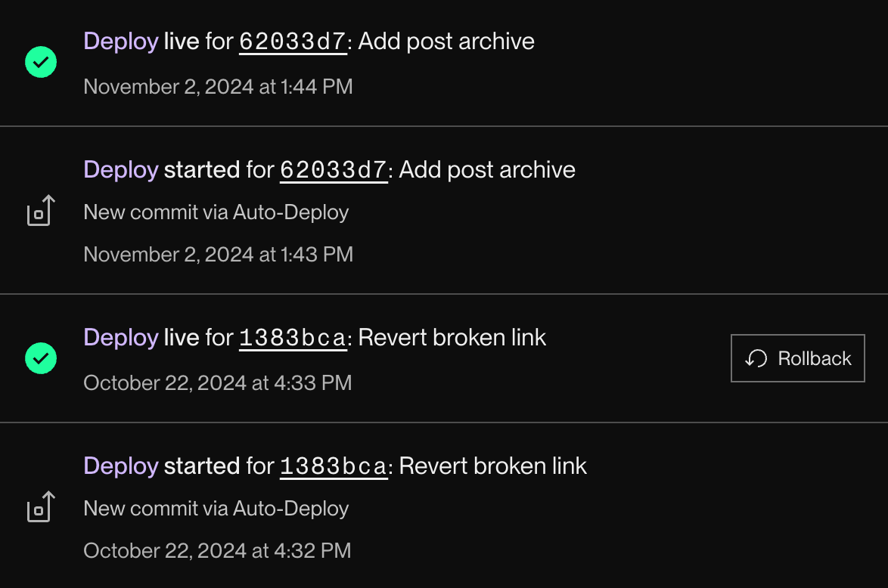Click Deploy on the Add post archive started entry
888x588 pixels.
coord(120,170)
